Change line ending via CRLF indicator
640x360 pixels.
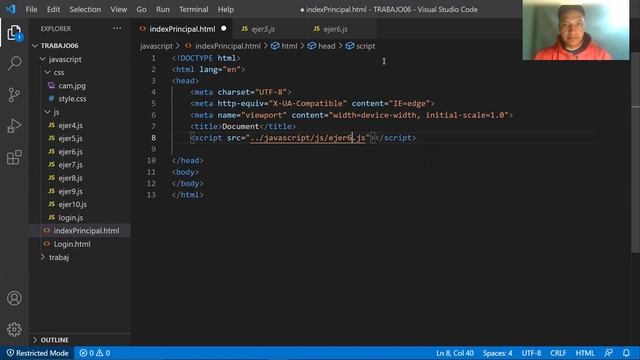[x=558, y=353]
